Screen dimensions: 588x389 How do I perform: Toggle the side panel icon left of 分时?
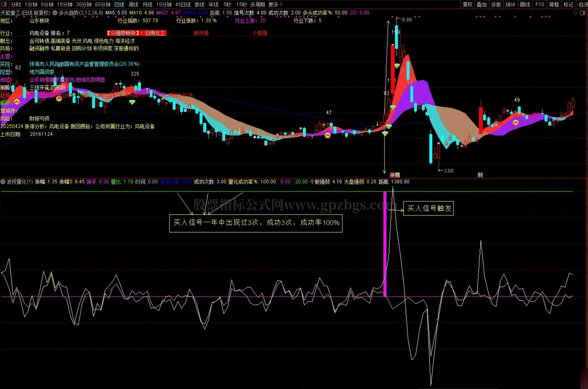pyautogui.click(x=4, y=4)
